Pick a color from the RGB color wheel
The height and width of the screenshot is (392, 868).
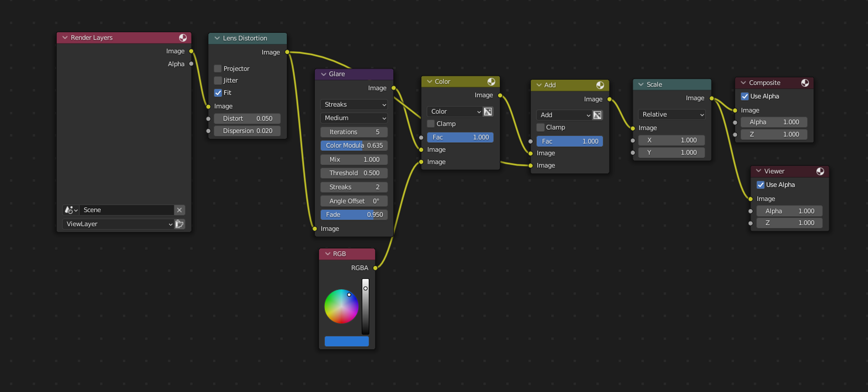(x=341, y=306)
